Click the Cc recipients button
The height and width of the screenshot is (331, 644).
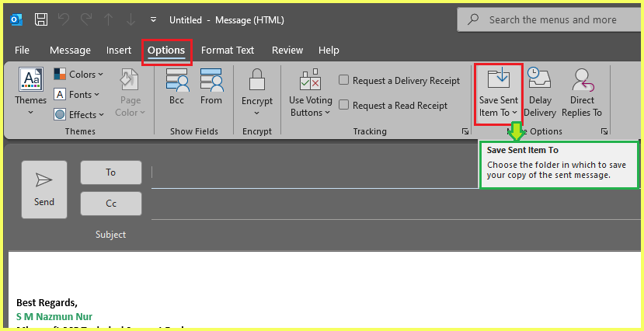111,204
